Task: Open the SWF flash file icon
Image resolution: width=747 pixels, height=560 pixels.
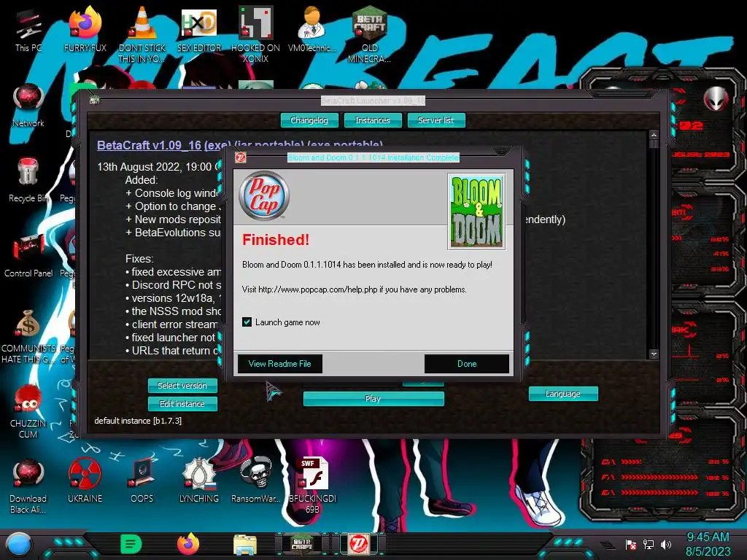Action: (312, 486)
